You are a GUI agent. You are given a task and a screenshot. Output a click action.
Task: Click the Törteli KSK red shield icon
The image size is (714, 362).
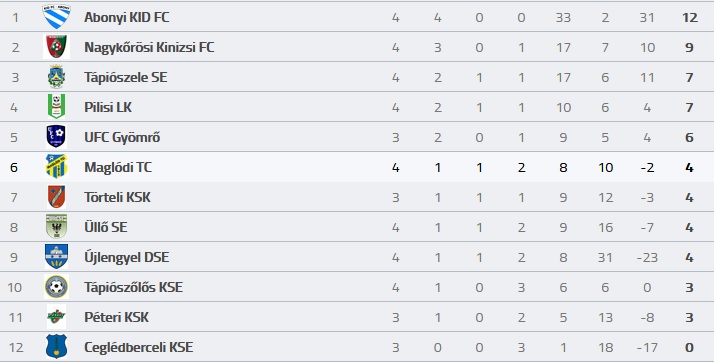coord(56,197)
